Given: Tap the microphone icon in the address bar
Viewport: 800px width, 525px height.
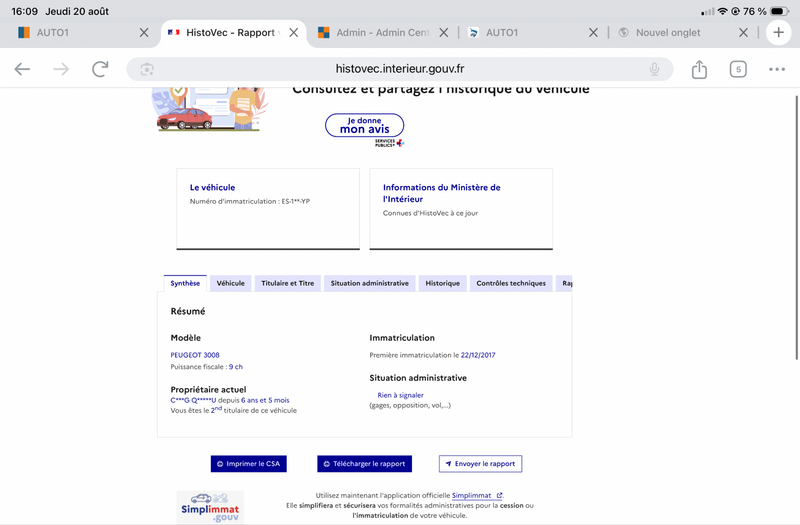Looking at the screenshot, I should point(654,69).
